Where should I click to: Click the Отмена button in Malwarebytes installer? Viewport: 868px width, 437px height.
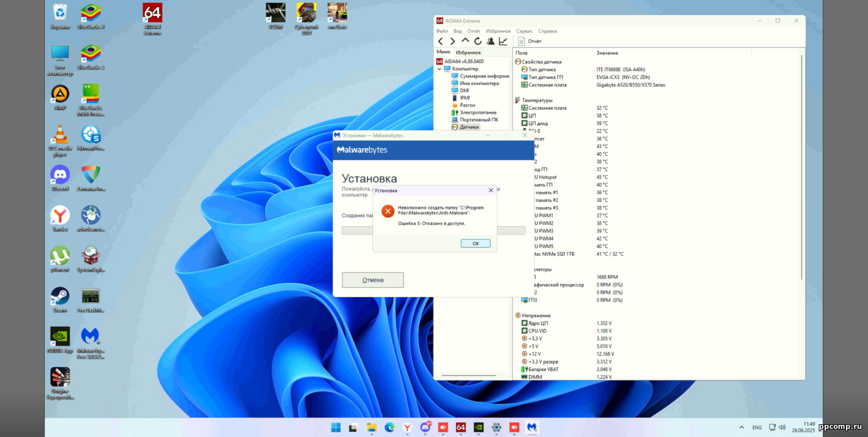tap(373, 280)
